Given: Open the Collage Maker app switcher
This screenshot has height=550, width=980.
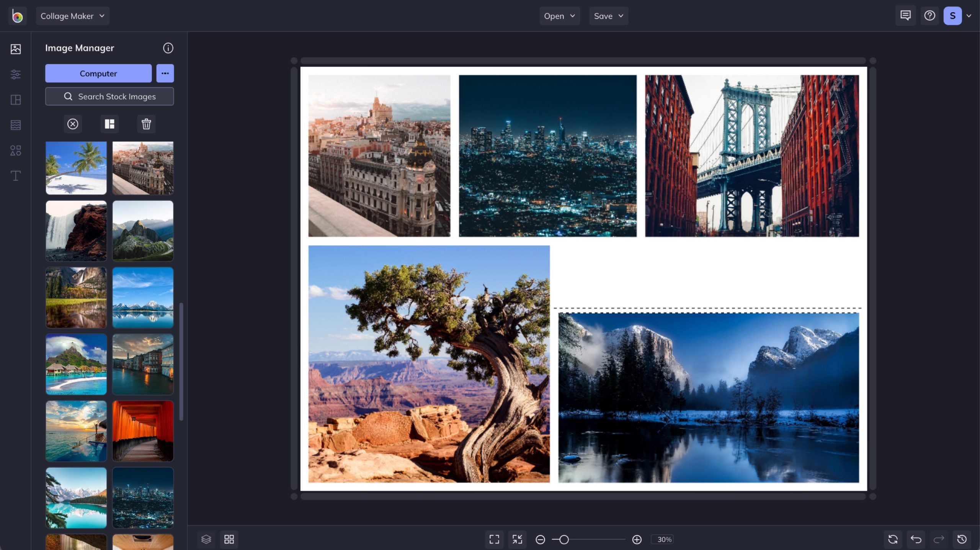Looking at the screenshot, I should (72, 16).
